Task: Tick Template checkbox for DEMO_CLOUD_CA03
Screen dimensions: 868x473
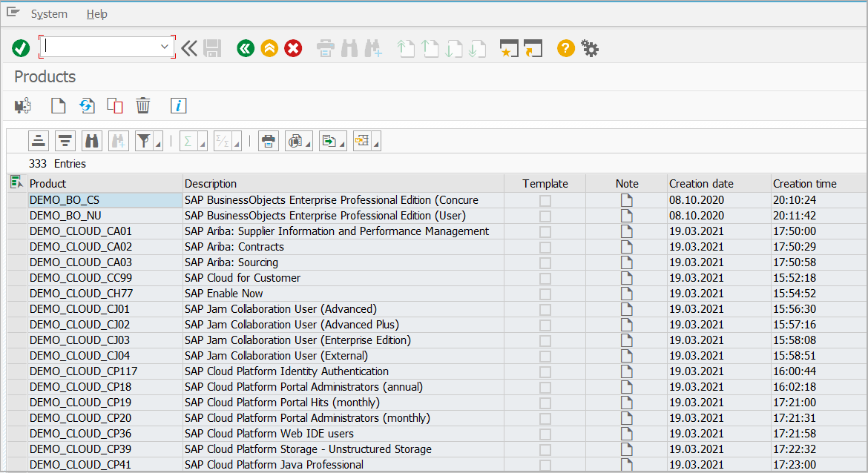Action: [x=545, y=262]
